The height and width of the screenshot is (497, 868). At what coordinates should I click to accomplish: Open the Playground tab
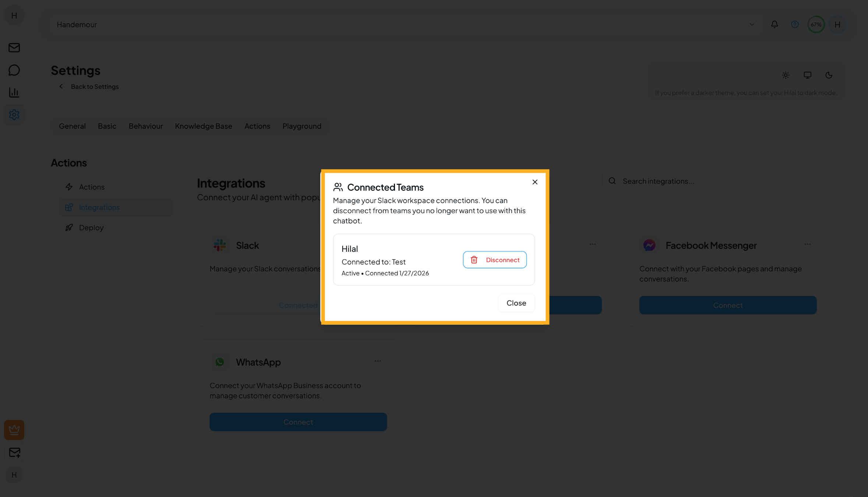(x=301, y=126)
